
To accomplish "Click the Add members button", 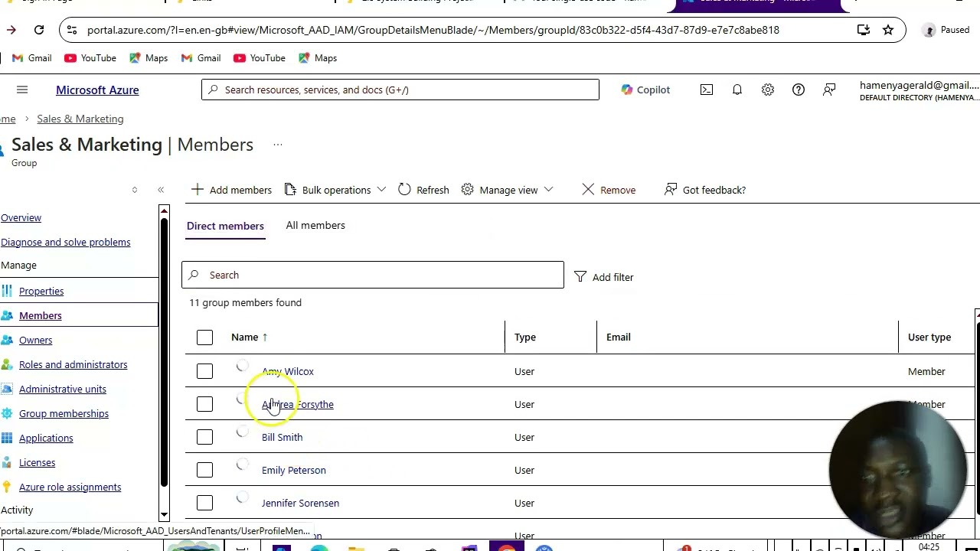I will click(x=231, y=190).
